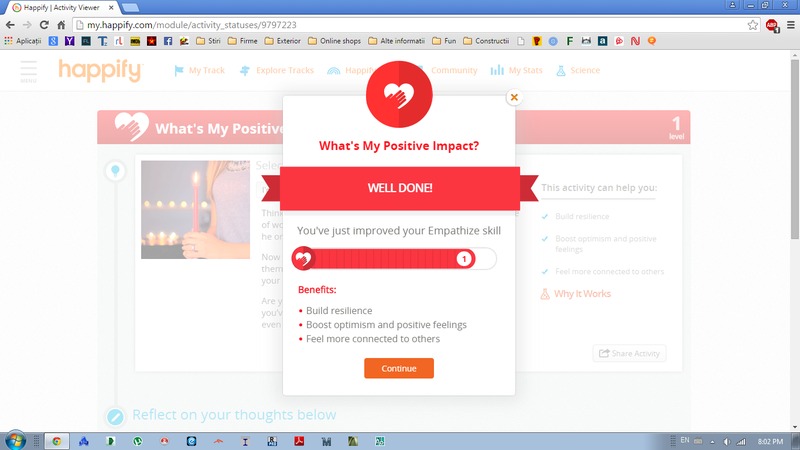The height and width of the screenshot is (450, 800).
Task: Click the Facebook bookmark icon
Action: [168, 41]
